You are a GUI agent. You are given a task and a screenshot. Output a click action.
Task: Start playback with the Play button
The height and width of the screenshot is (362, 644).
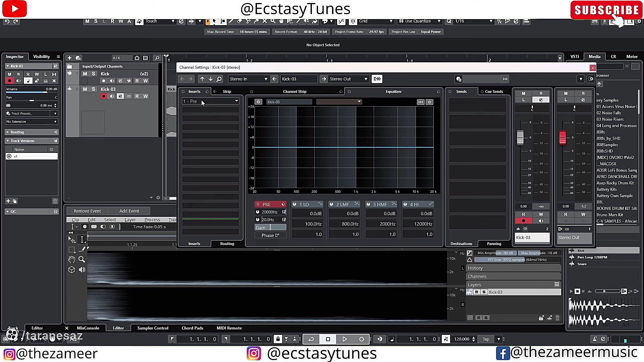point(344,339)
